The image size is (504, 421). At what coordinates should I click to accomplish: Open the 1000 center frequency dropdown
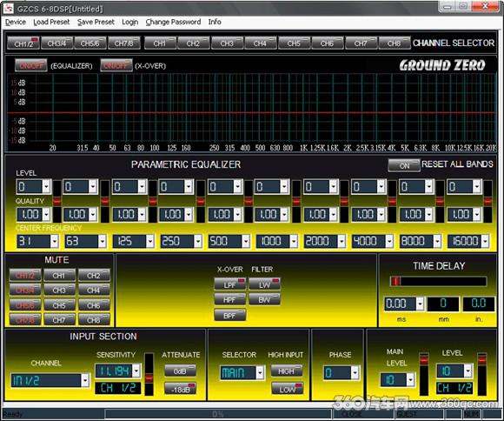coord(293,241)
